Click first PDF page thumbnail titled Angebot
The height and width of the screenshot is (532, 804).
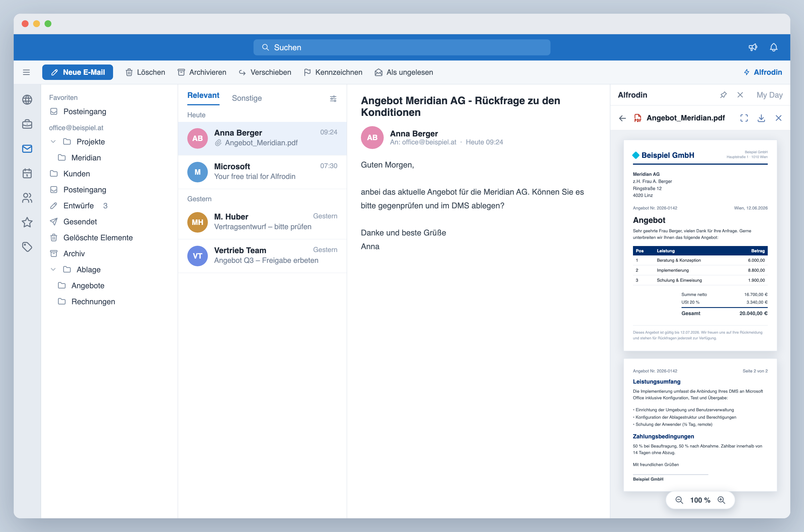click(x=700, y=245)
